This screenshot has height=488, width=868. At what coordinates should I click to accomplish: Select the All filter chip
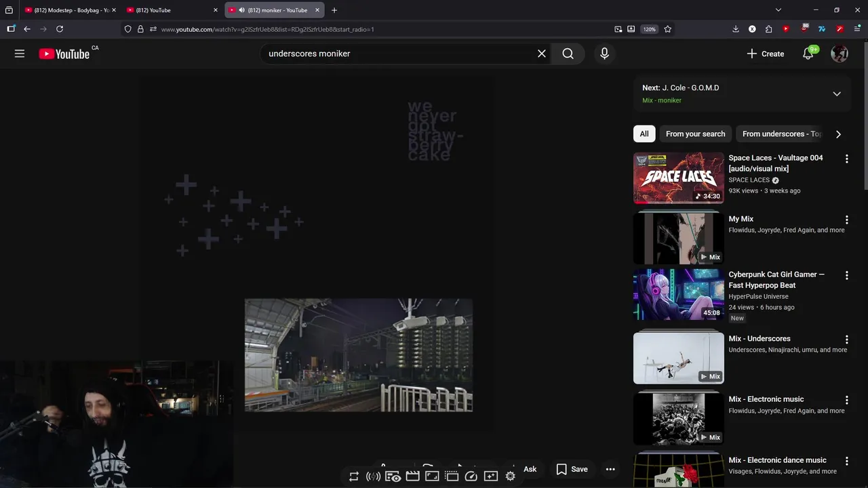(x=644, y=134)
